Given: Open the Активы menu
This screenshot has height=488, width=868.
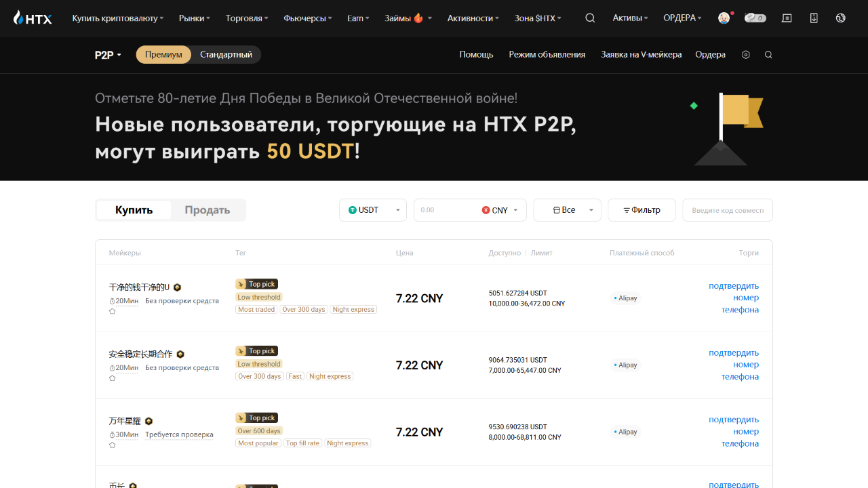Looking at the screenshot, I should point(630,18).
